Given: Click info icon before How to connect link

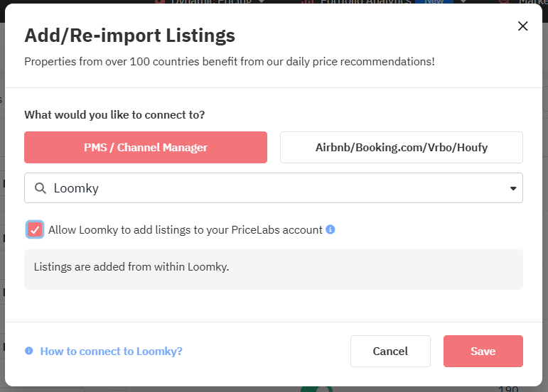Looking at the screenshot, I should (x=29, y=351).
